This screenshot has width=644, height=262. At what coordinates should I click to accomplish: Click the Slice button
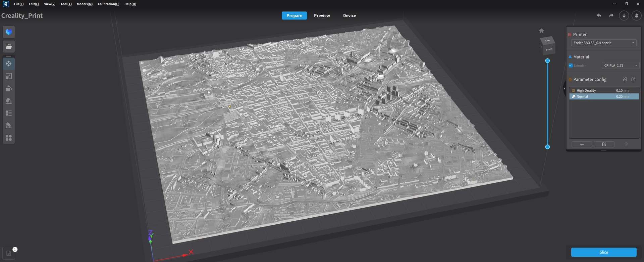pos(604,252)
